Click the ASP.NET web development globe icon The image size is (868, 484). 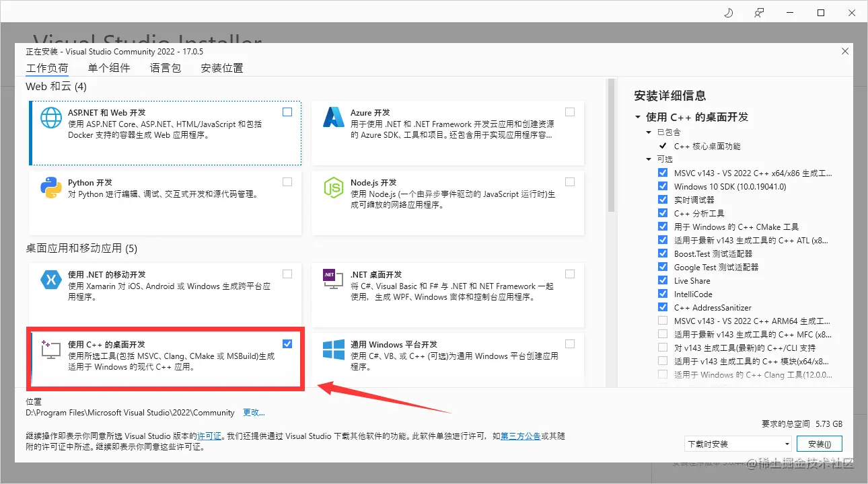coord(51,118)
